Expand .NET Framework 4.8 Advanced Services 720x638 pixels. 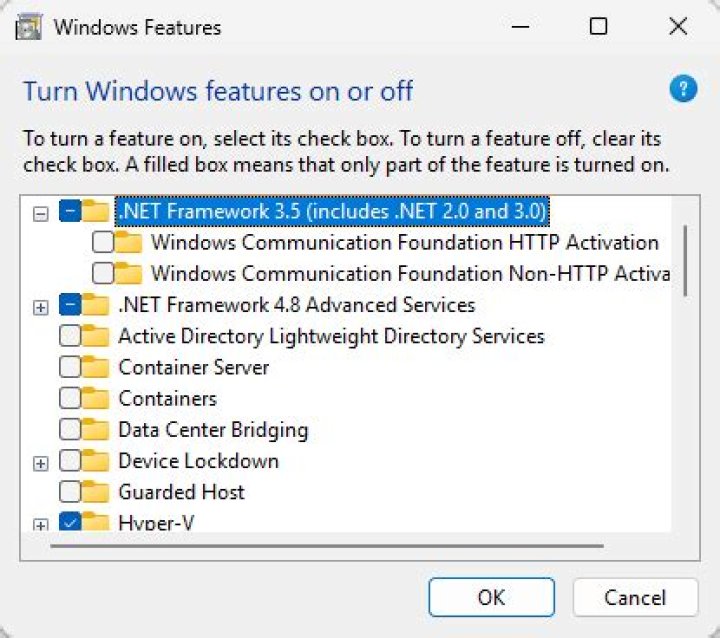41,306
